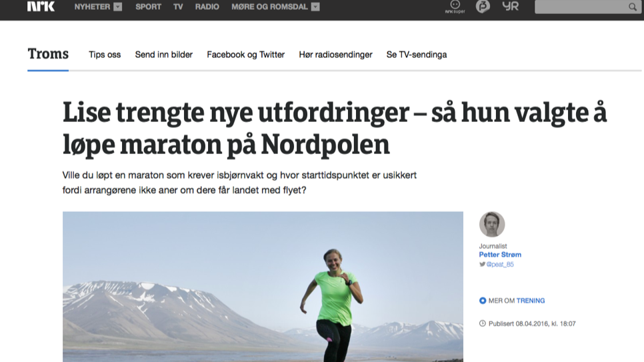
Task: Open the Tips oss link
Action: pyautogui.click(x=105, y=55)
